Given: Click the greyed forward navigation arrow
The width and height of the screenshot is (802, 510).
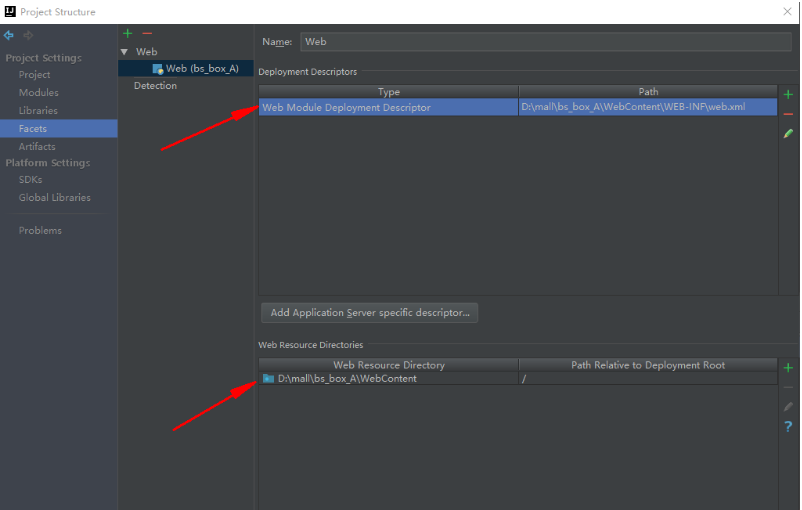Looking at the screenshot, I should coord(29,35).
